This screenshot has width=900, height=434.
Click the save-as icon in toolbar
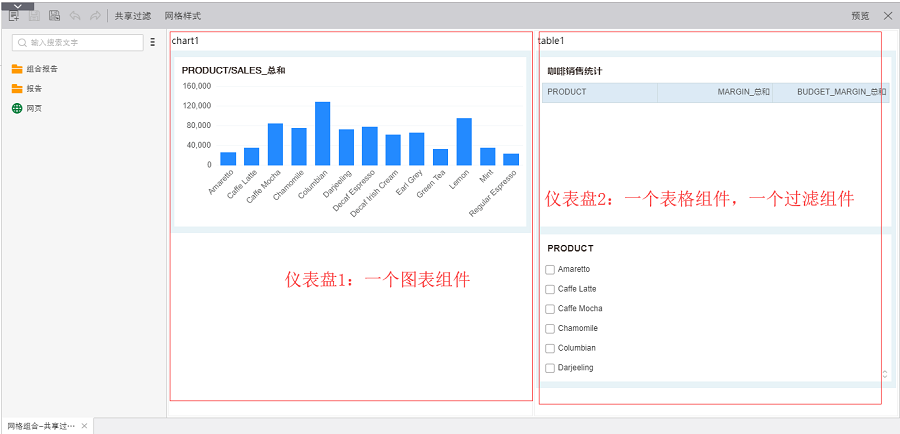(55, 16)
